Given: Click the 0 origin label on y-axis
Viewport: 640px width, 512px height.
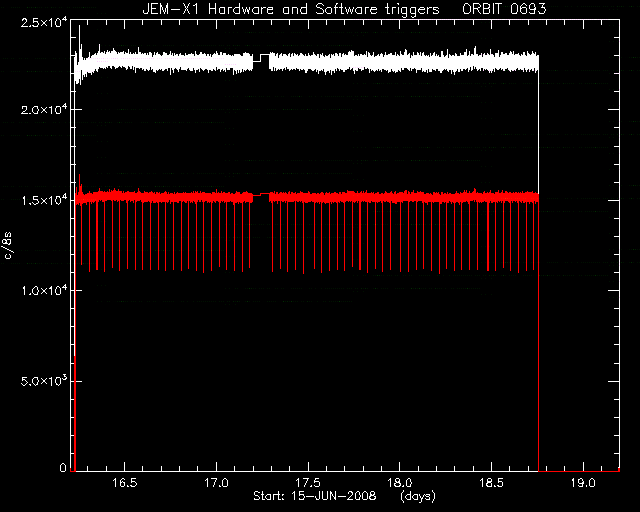Looking at the screenshot, I should (x=62, y=468).
